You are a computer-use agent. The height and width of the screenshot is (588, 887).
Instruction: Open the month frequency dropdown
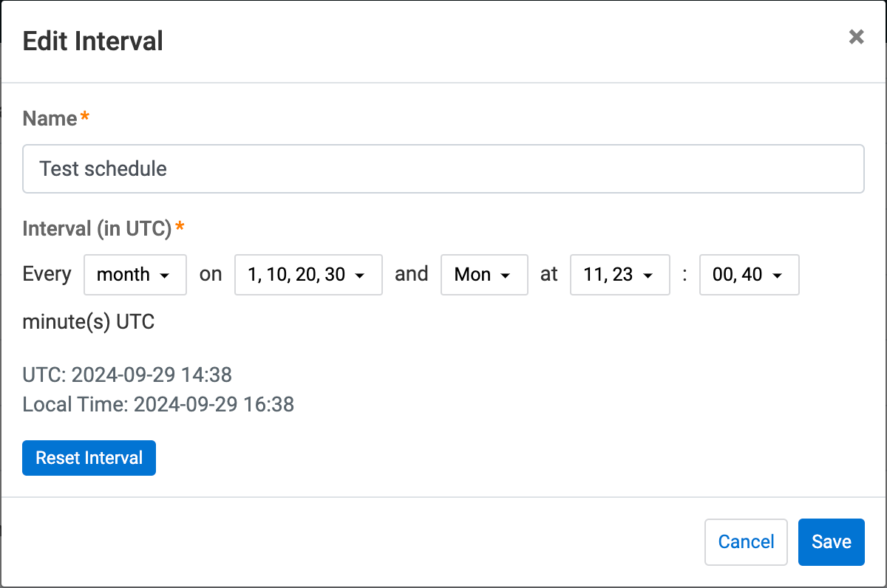[135, 275]
